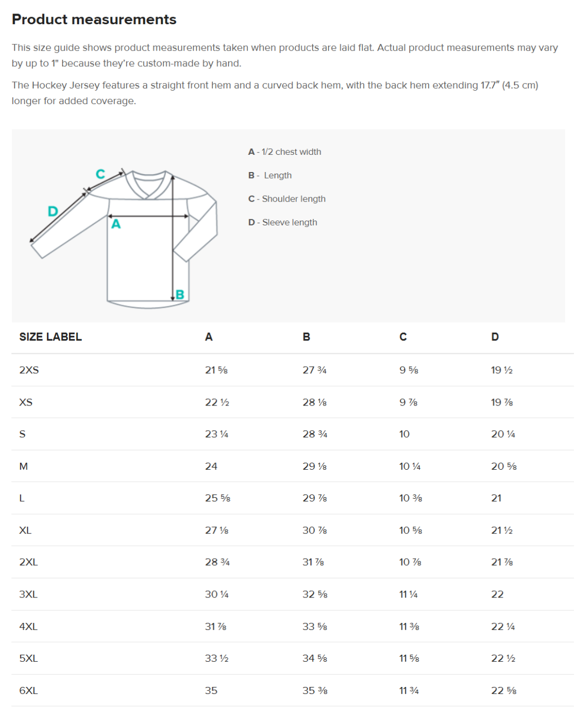Click the 6XL row chest width value 35
This screenshot has width=582, height=728.
coord(211,690)
